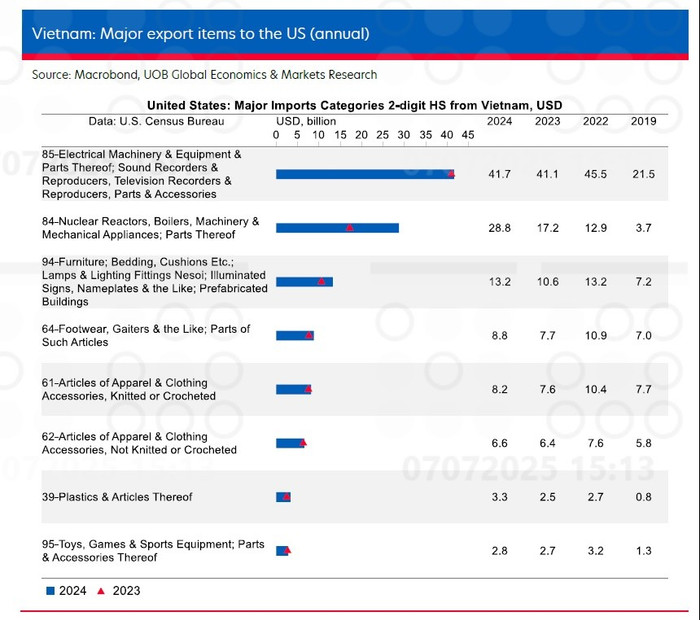Click the red triangle on Furniture bar
Viewport: 700px width, 620px height.
click(321, 281)
